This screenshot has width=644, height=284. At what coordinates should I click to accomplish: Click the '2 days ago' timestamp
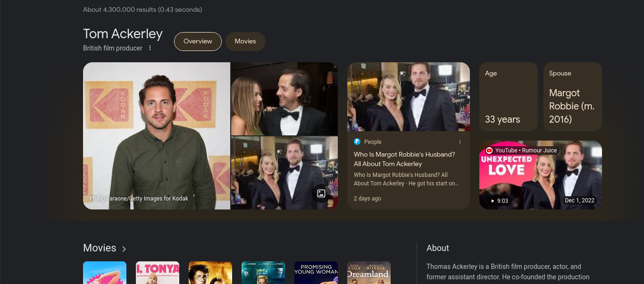[368, 199]
